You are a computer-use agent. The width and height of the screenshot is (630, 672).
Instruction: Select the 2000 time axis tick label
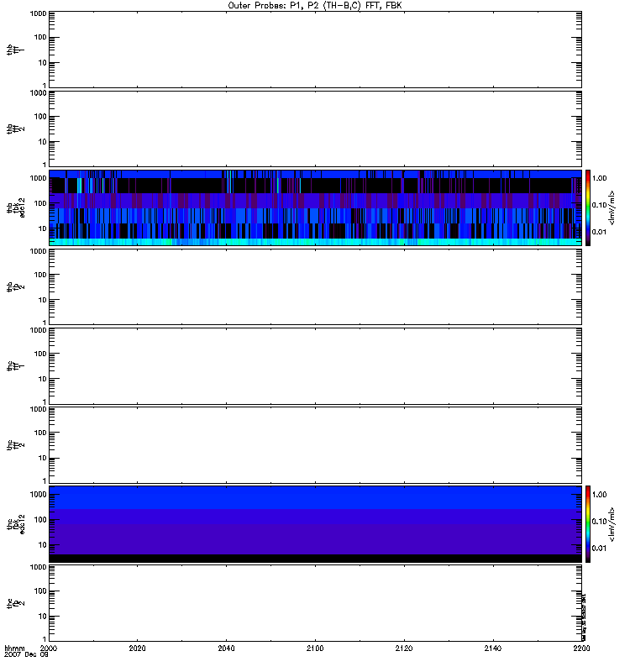(50, 649)
